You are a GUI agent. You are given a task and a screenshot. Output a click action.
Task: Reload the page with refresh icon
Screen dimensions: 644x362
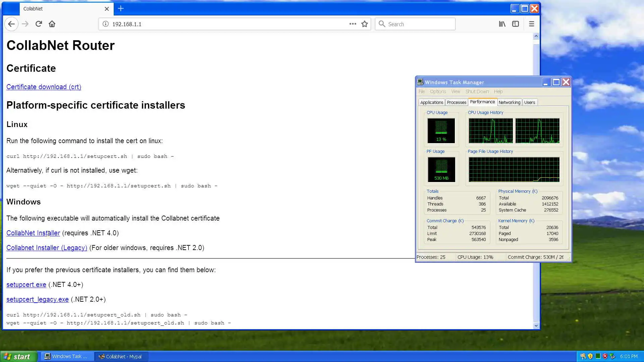tap(39, 24)
